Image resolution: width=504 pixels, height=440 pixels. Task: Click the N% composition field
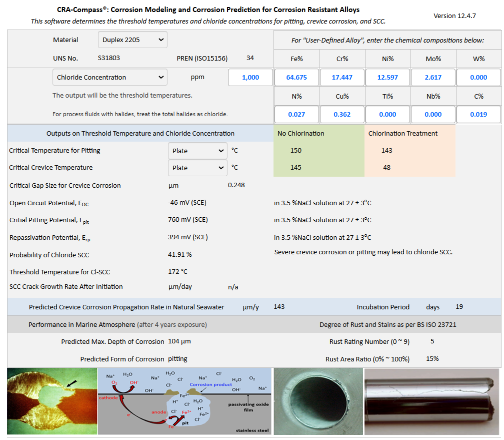tap(296, 114)
